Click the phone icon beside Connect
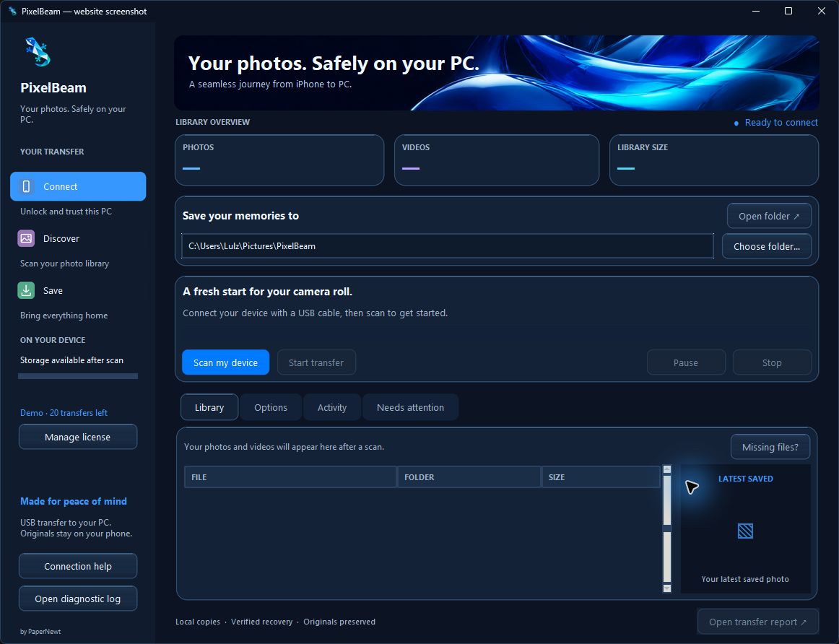Viewport: 839px width, 644px height. [x=26, y=186]
